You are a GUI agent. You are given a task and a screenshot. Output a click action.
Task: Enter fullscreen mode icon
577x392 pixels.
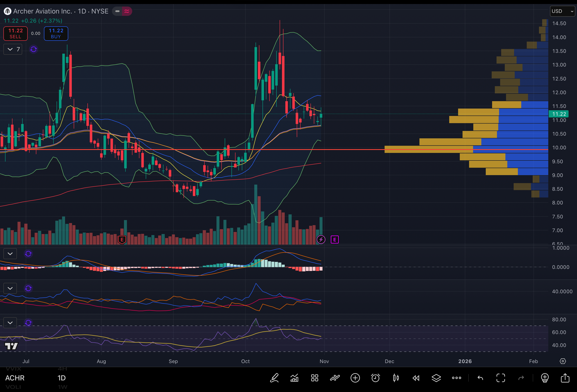coord(501,378)
